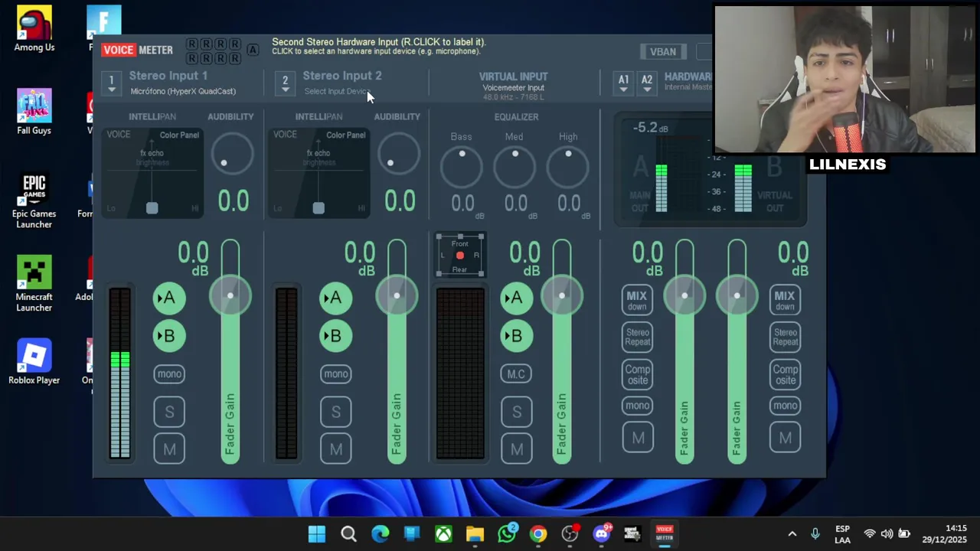Mute the main out bus with M

(x=638, y=438)
